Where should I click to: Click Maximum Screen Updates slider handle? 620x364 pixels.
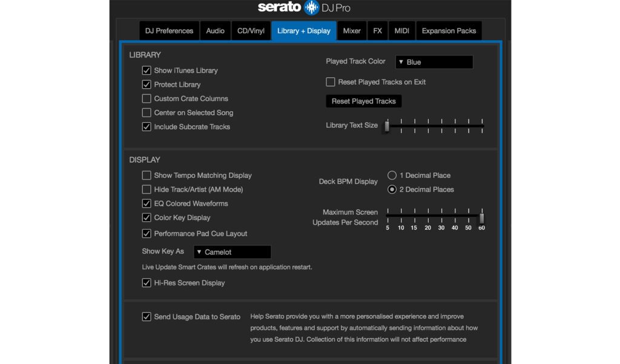click(482, 218)
